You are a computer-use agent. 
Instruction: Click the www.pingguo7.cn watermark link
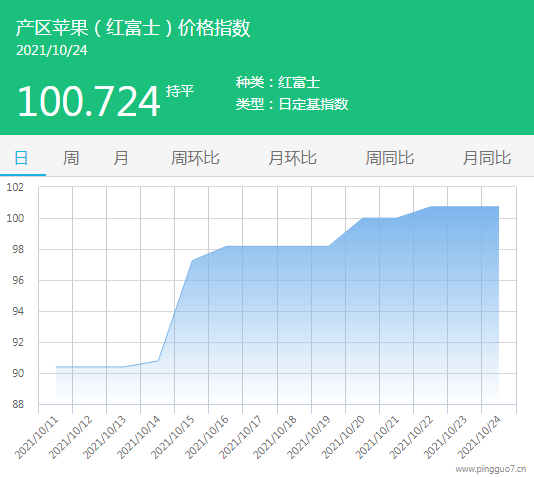point(491,469)
